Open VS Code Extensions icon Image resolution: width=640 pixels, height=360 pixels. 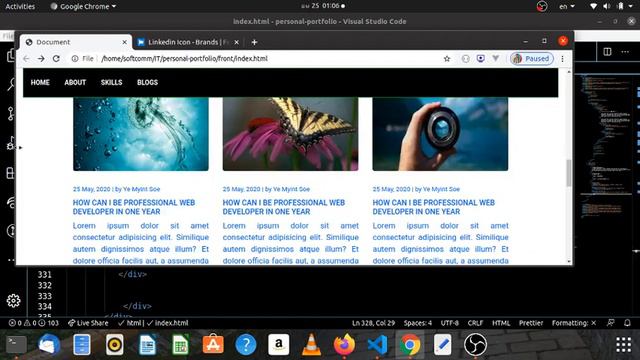11,173
